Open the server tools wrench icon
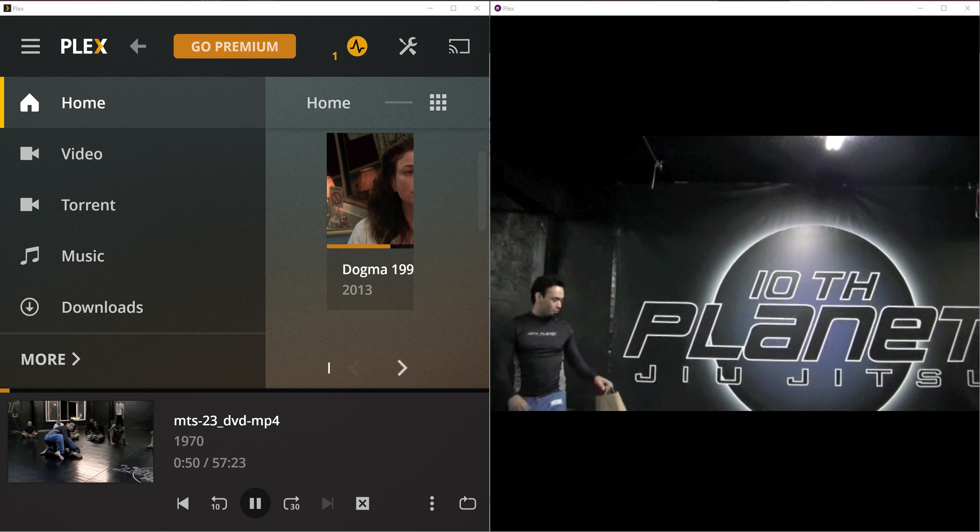980x532 pixels. point(408,46)
